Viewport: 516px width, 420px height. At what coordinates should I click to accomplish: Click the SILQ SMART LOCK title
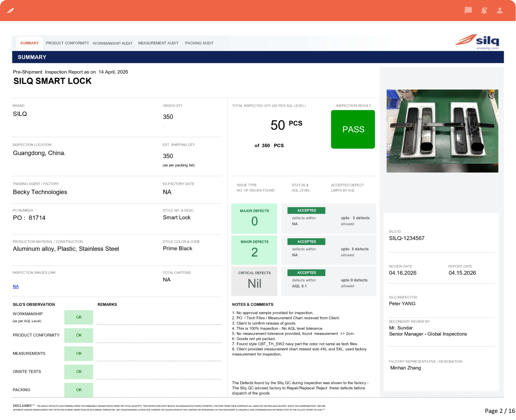point(52,81)
